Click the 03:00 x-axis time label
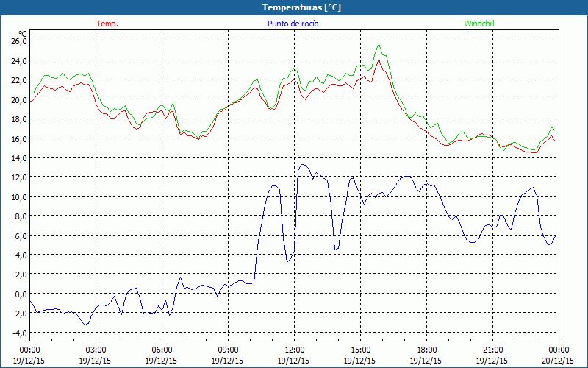This screenshot has height=368, width=588. [x=96, y=350]
